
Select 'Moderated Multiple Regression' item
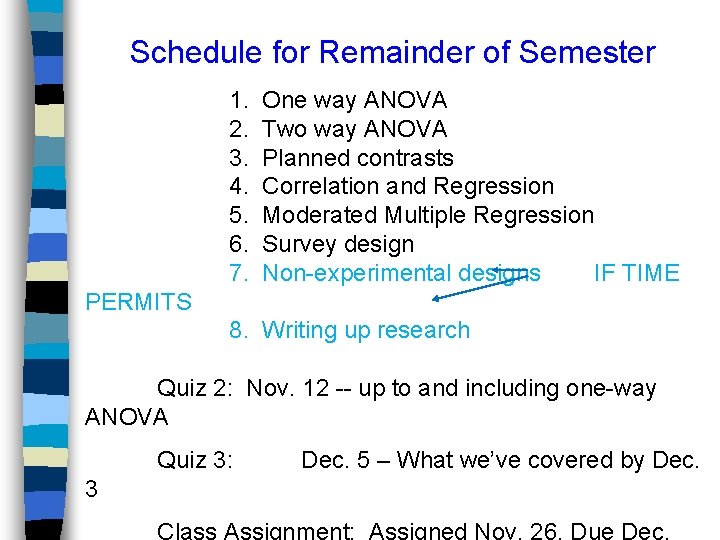pyautogui.click(x=427, y=215)
